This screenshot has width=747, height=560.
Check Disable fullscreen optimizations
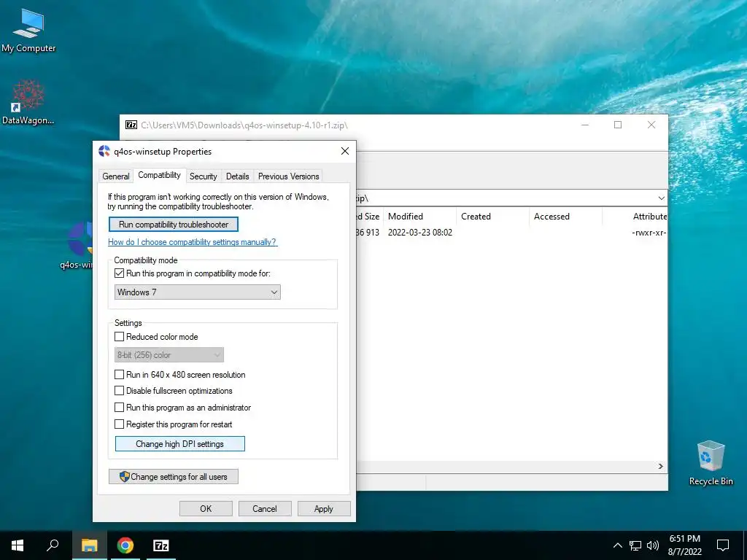coord(119,391)
